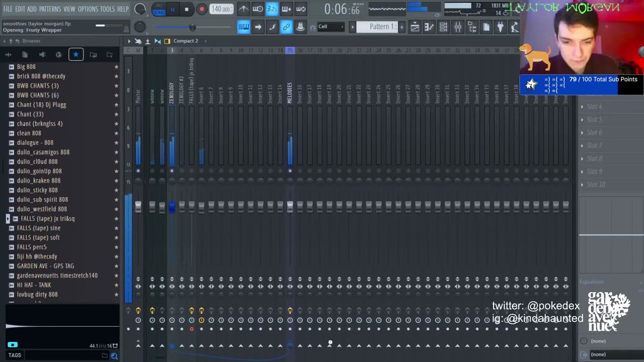Open the FILE menu
This screenshot has height=362, width=644.
tap(8, 9)
